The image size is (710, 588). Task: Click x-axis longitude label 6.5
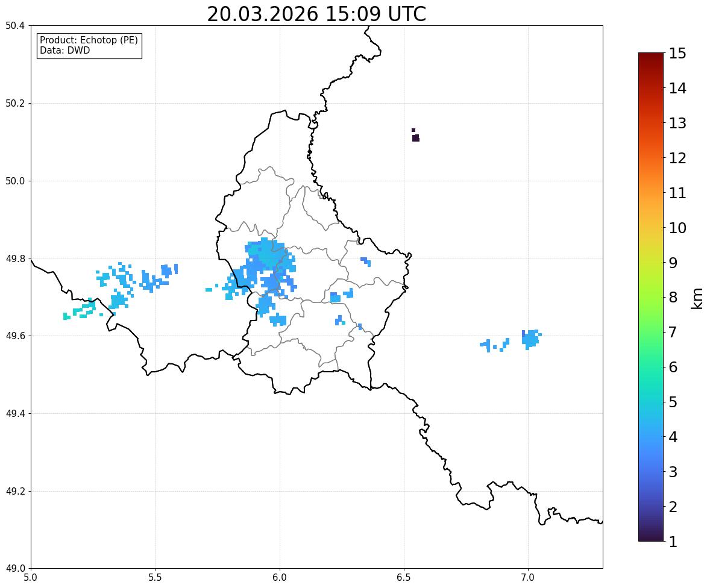pyautogui.click(x=404, y=578)
